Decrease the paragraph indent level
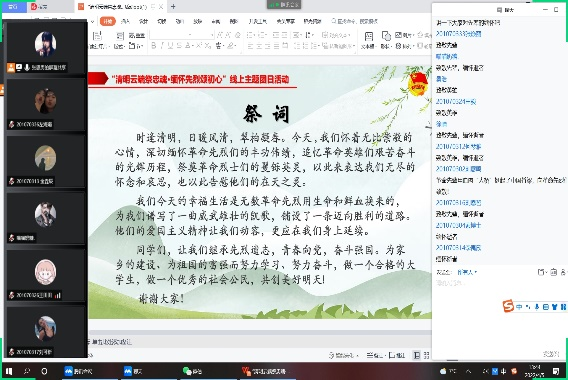 pyautogui.click(x=276, y=35)
